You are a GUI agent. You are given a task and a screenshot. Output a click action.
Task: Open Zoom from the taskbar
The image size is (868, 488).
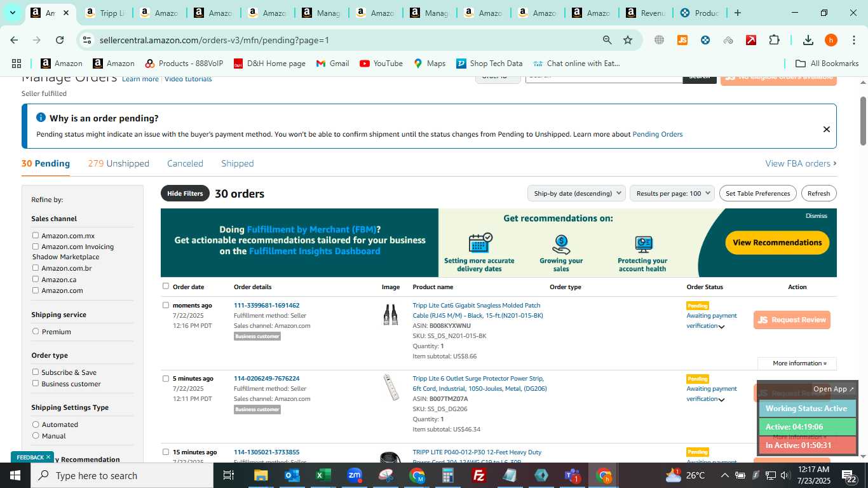coord(354,475)
